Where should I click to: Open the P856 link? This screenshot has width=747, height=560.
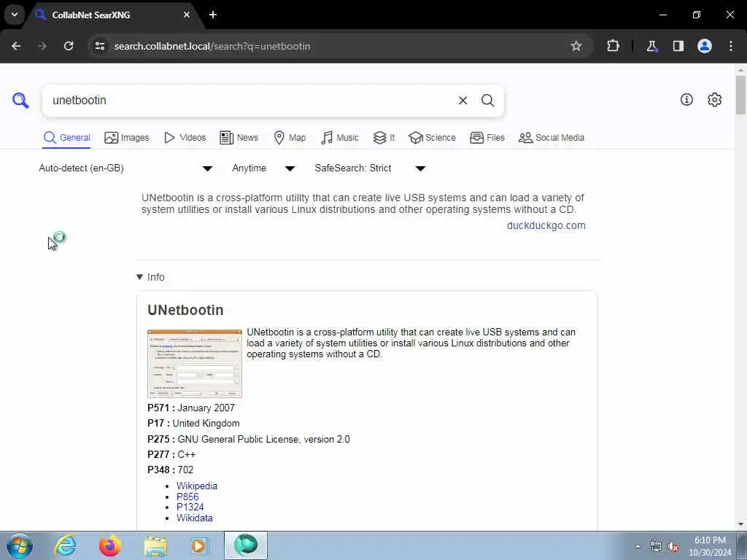click(187, 497)
